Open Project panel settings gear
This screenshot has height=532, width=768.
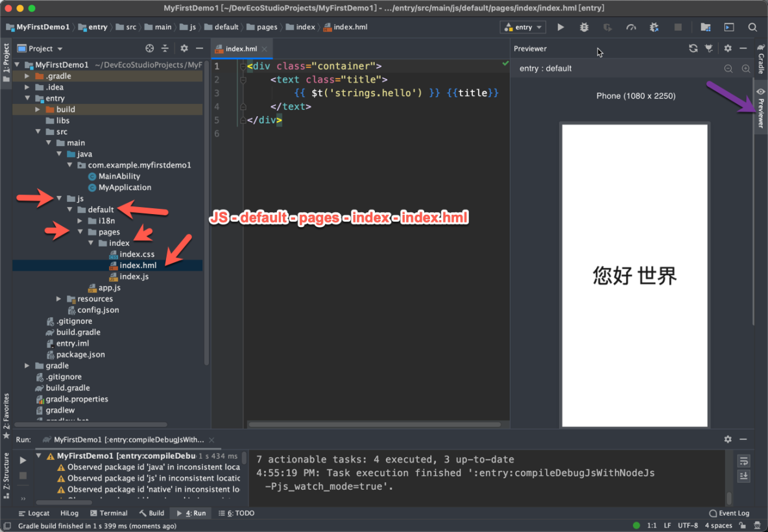[x=184, y=49]
